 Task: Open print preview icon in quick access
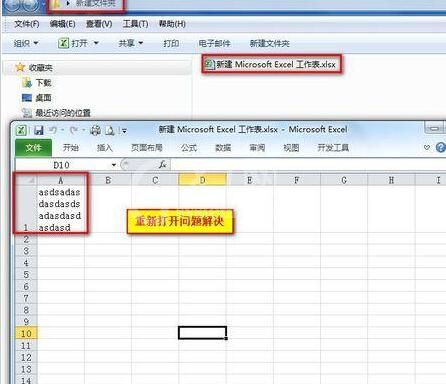(110, 130)
